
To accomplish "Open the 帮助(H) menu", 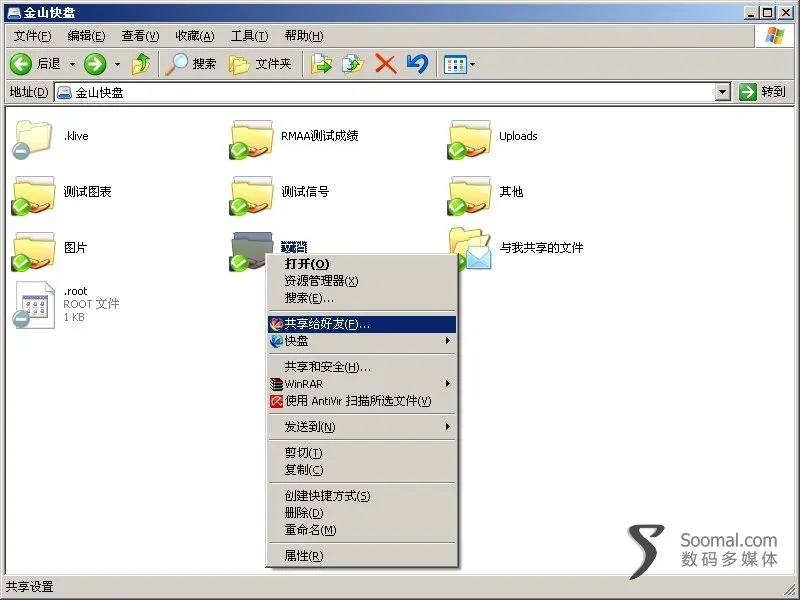I will pyautogui.click(x=304, y=36).
